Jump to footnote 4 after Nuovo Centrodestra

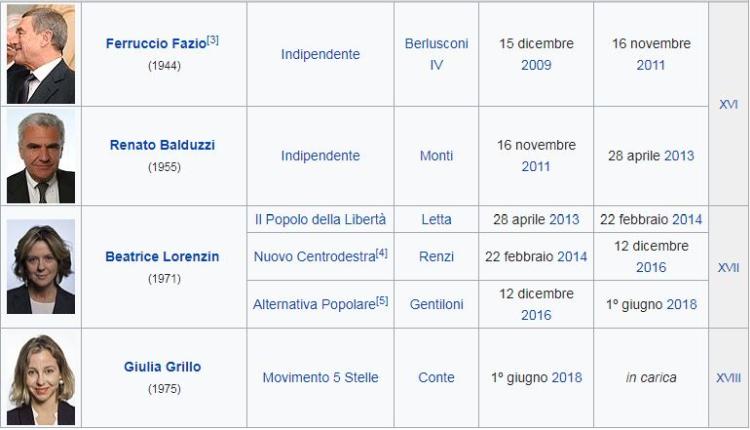382,253
